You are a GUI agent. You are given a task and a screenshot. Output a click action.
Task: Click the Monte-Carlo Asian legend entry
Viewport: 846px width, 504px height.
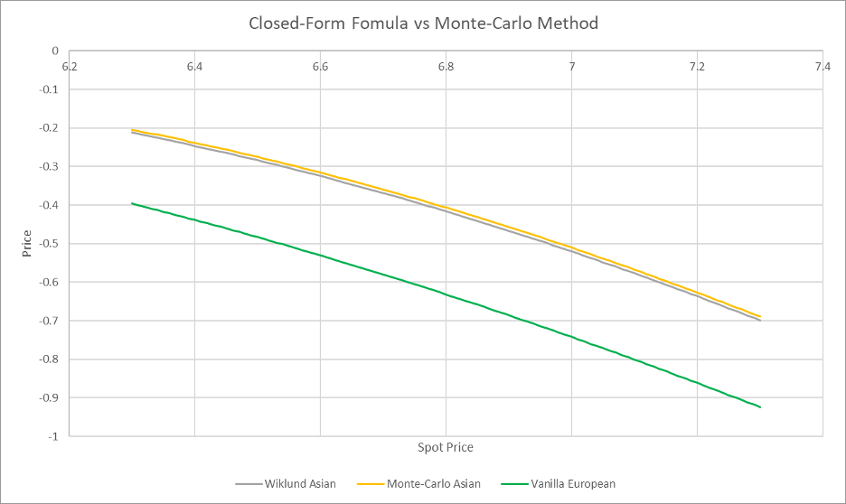418,484
